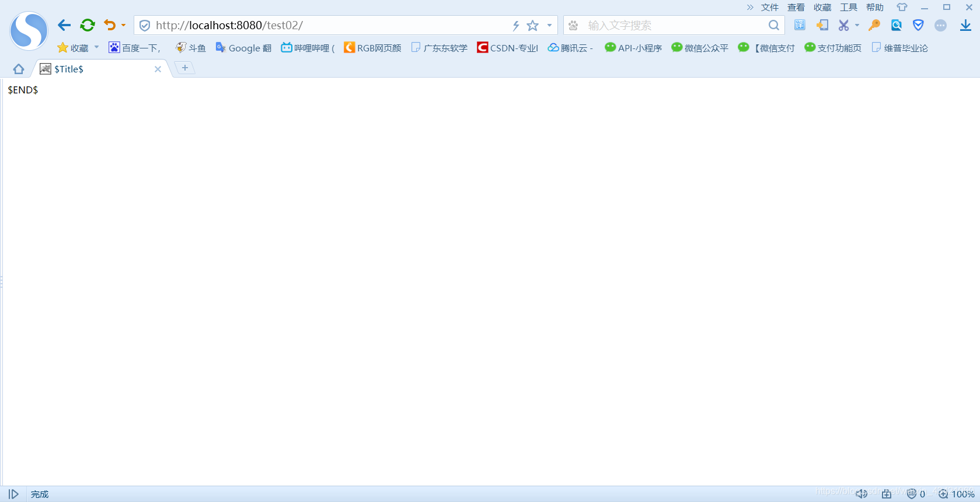Open the blue shield protection icon

(x=918, y=25)
